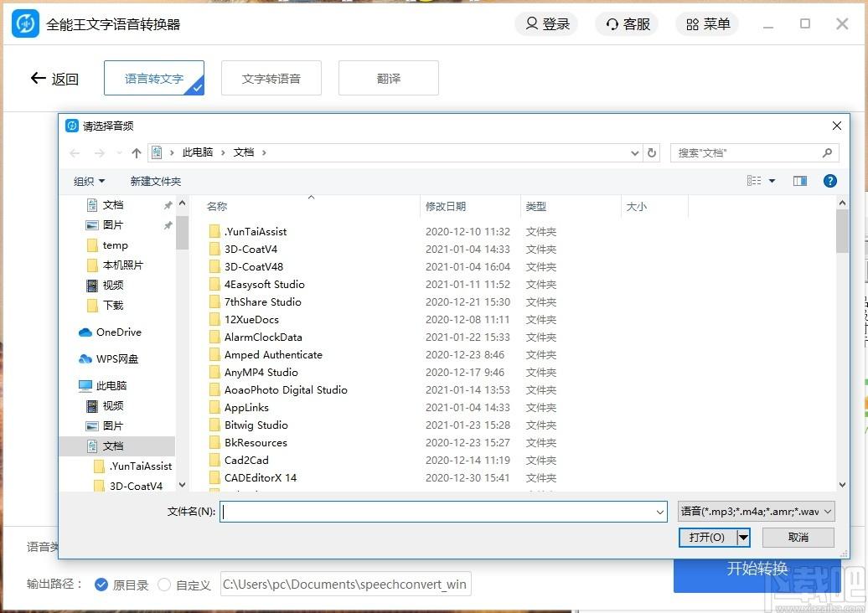The width and height of the screenshot is (868, 613).
Task: Select 此电脑 in navigation pane
Action: 111,385
